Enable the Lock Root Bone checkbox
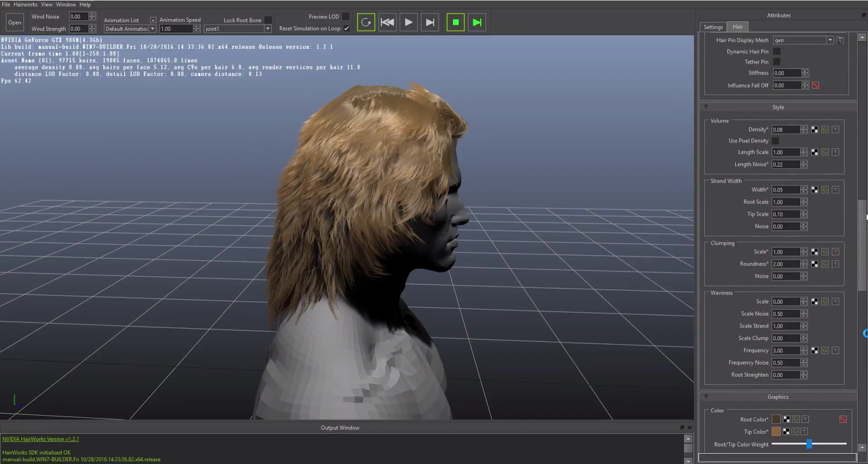The image size is (868, 464). [x=268, y=20]
